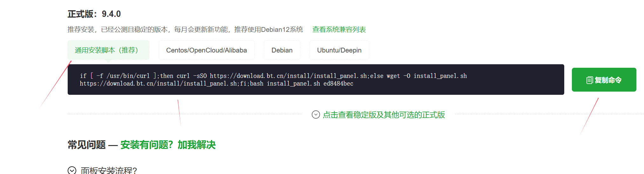This screenshot has width=644, height=174.
Task: Click the 正式版：9.4.0 heading
Action: tap(94, 14)
